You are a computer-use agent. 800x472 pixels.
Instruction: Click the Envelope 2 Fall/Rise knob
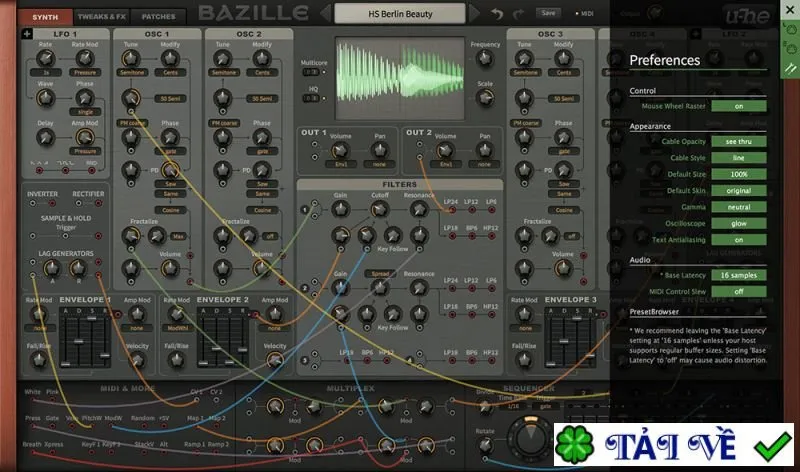pyautogui.click(x=176, y=360)
